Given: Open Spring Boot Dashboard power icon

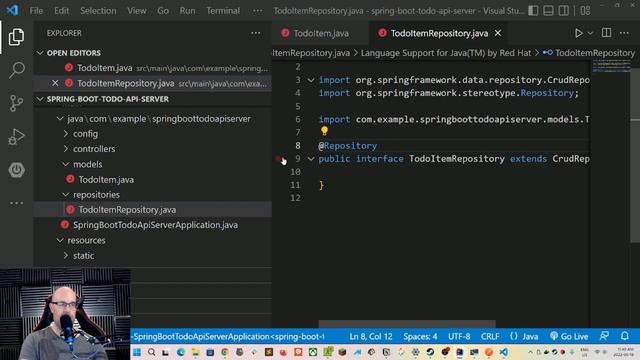Looking at the screenshot, I should coord(16,170).
